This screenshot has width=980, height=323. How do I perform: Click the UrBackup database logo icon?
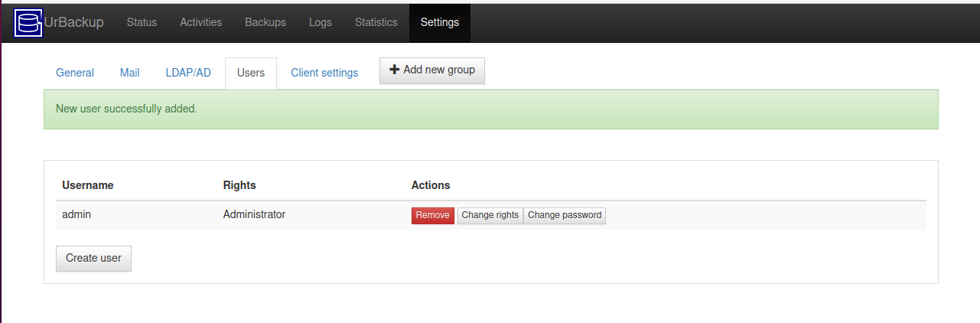(x=28, y=23)
